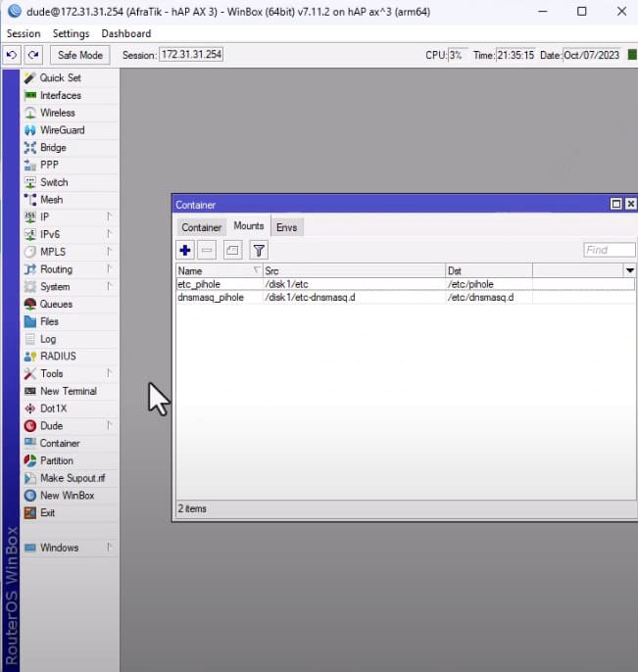Click the filter funnel icon
The width and height of the screenshot is (638, 672).
pos(259,251)
